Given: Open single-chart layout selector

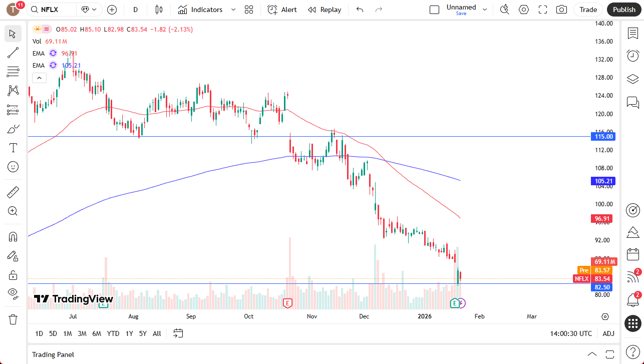Looking at the screenshot, I should click(435, 10).
